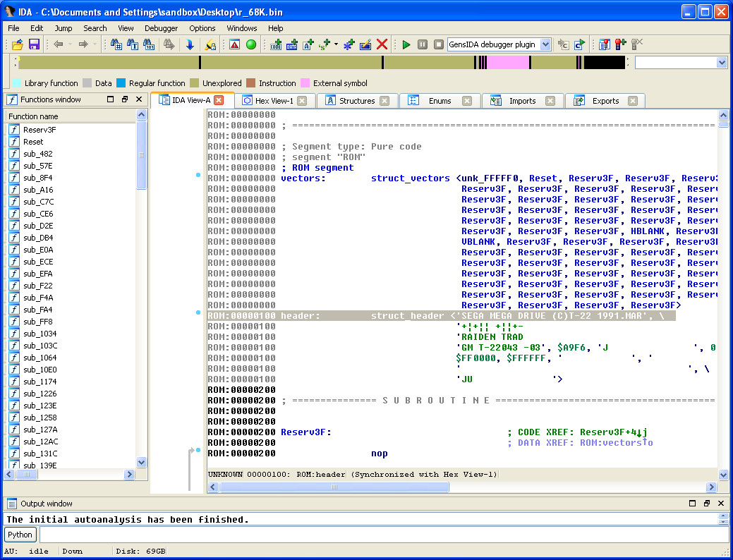Click the green circle toolbar icon

click(x=250, y=44)
